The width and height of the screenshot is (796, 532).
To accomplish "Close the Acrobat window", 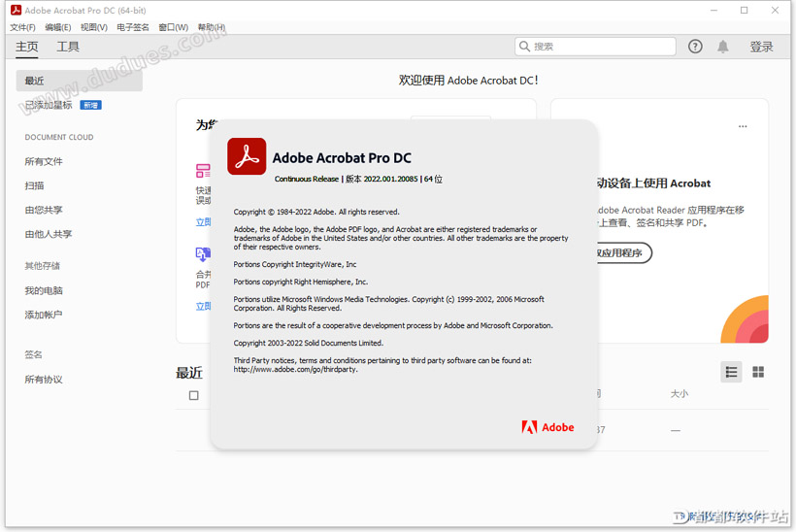I will coord(775,10).
